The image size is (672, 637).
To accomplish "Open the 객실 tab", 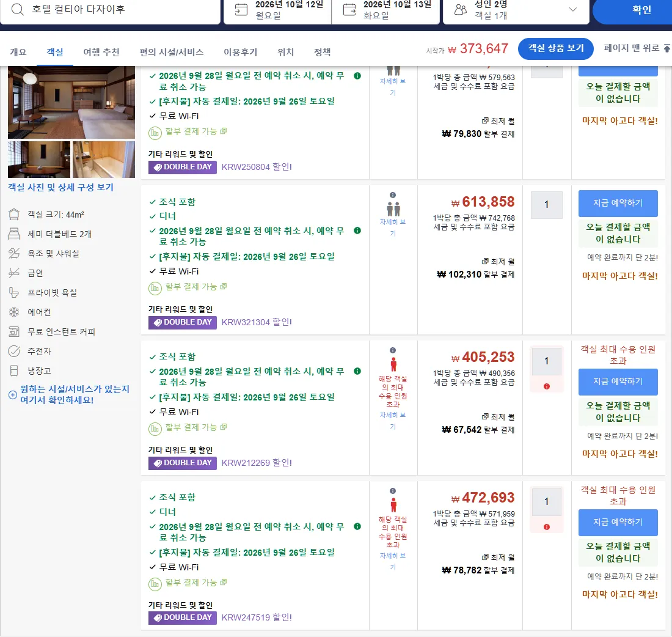I will (x=55, y=52).
